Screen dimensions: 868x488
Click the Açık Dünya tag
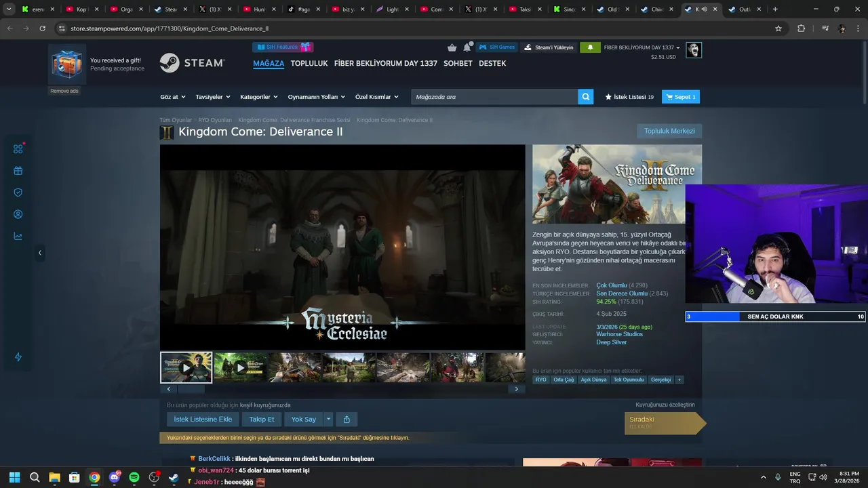[x=593, y=380]
